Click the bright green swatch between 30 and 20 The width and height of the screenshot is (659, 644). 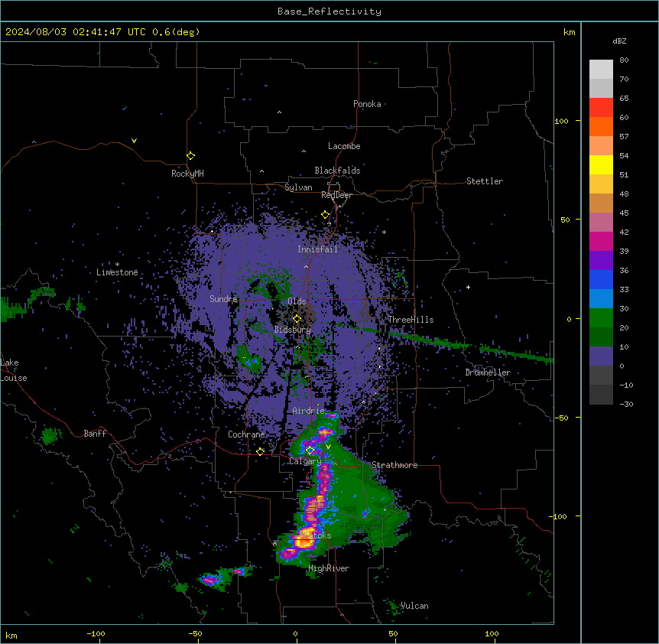[601, 318]
